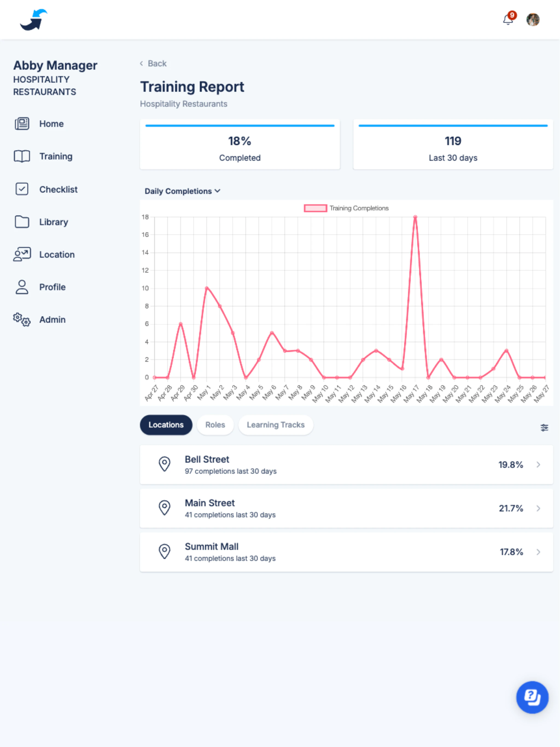Select the Location sidebar icon
The image size is (560, 747).
pyautogui.click(x=22, y=254)
